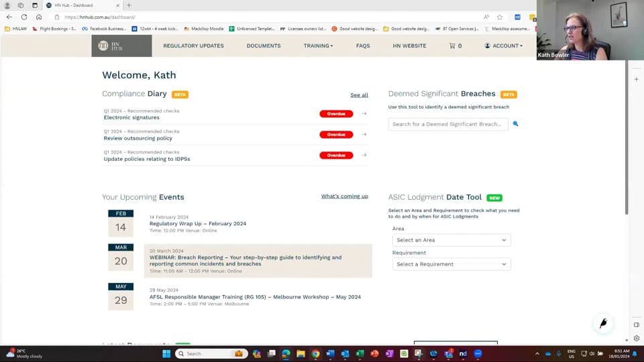This screenshot has width=644, height=362.
Task: Open Microsoft Edge from taskbar
Action: point(286,354)
